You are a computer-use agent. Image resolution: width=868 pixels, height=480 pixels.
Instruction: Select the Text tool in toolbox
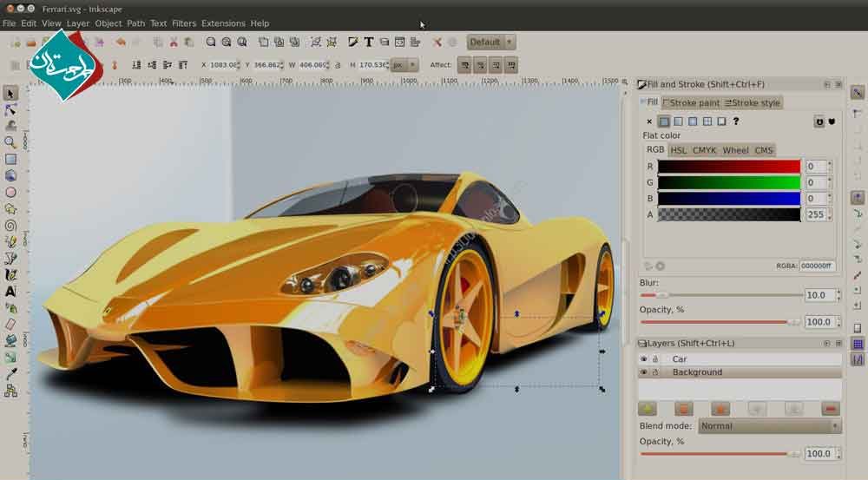pos(10,291)
